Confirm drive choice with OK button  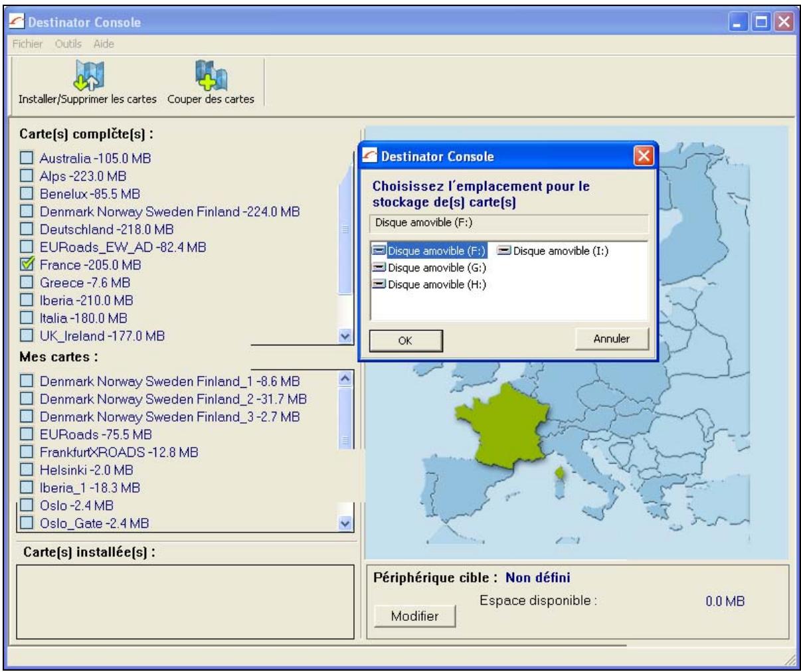click(405, 340)
